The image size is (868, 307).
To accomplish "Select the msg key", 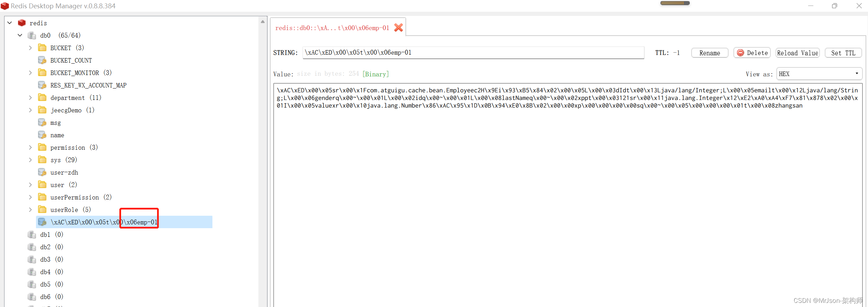I will tap(55, 123).
